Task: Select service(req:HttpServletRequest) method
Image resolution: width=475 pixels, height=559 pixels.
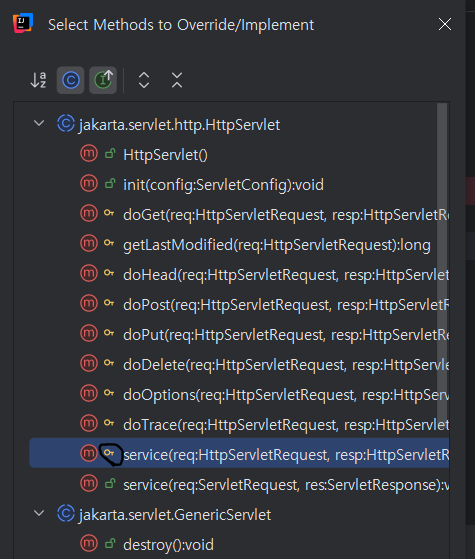Action: (x=239, y=453)
